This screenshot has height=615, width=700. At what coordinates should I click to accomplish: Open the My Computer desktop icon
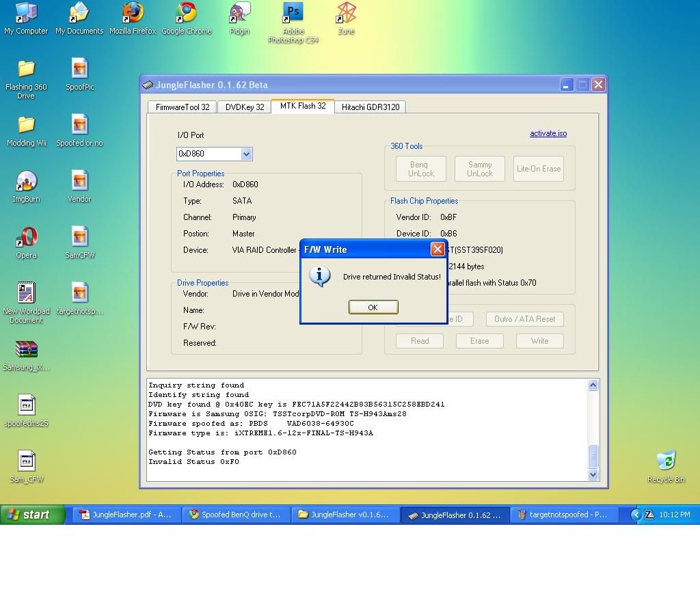pyautogui.click(x=26, y=14)
